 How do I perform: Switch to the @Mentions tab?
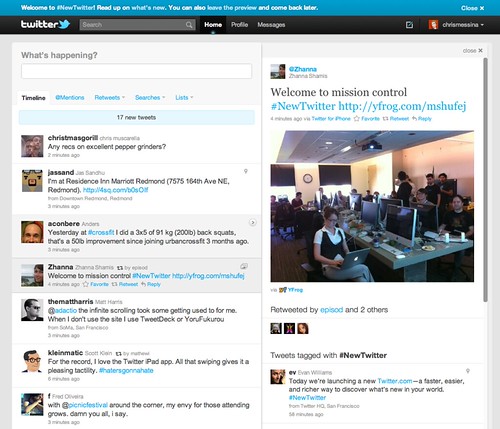tap(70, 98)
